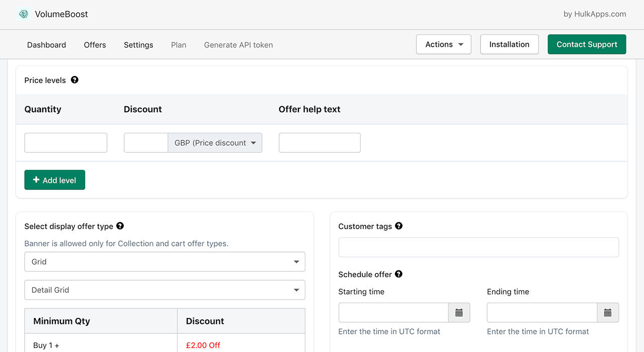
Task: Click the Generate API token link
Action: point(238,45)
